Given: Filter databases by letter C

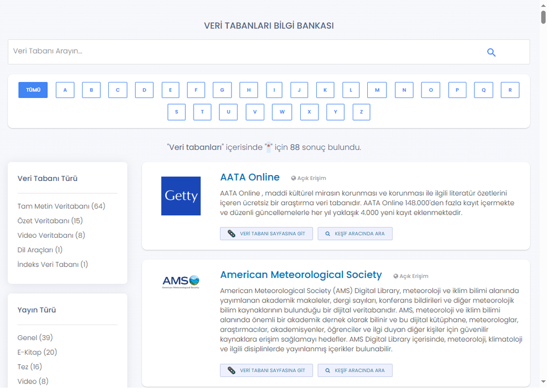Looking at the screenshot, I should (117, 90).
